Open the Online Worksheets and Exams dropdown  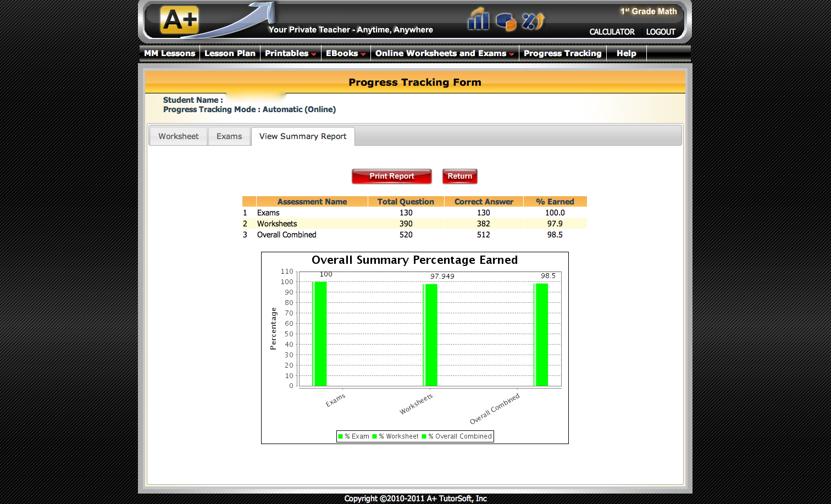click(x=444, y=53)
